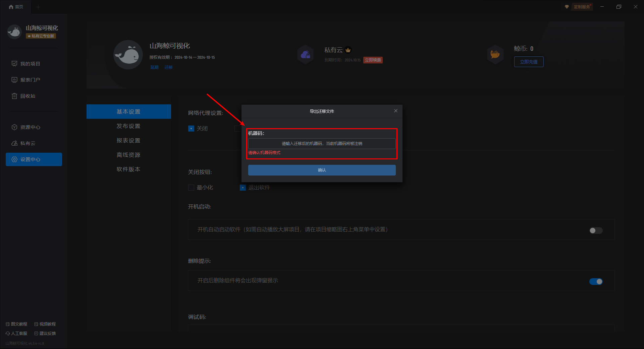Select 退出软件 checkbox option
The image size is (644, 349).
click(243, 188)
